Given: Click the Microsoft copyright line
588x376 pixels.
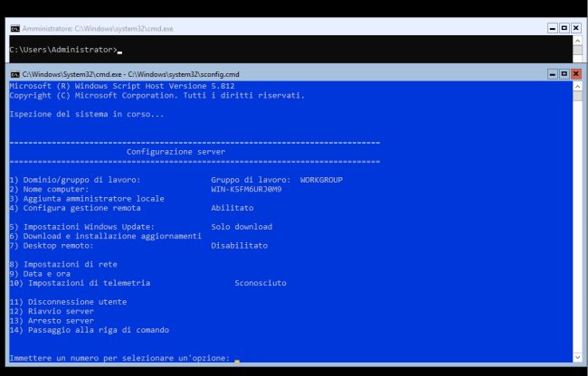Looking at the screenshot, I should pos(157,95).
